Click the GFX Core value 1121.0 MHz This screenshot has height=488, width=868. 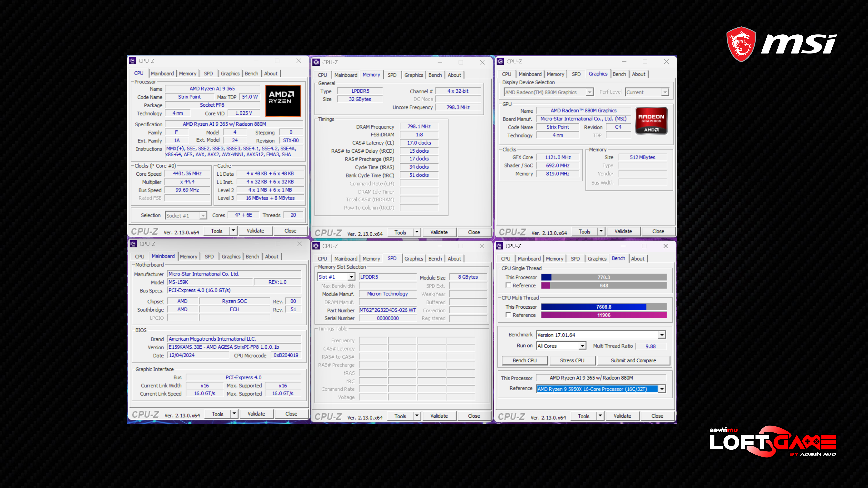pos(558,157)
